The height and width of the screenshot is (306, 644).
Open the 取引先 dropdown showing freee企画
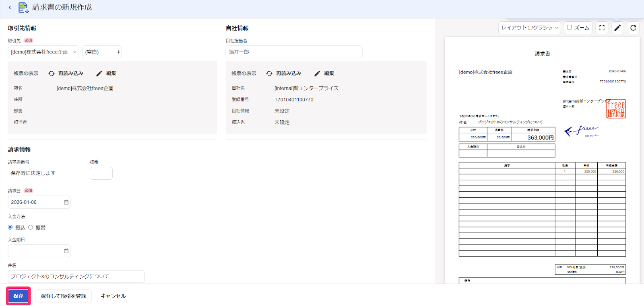coord(43,52)
